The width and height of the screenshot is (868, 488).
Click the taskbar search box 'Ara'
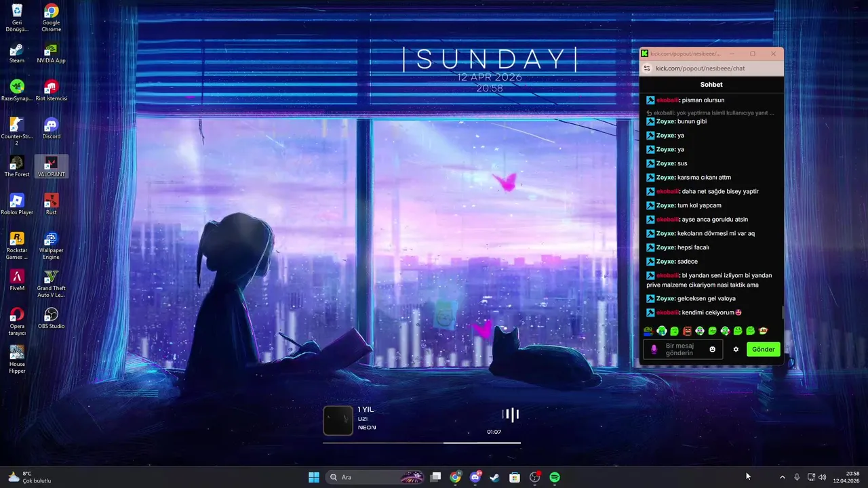(375, 477)
